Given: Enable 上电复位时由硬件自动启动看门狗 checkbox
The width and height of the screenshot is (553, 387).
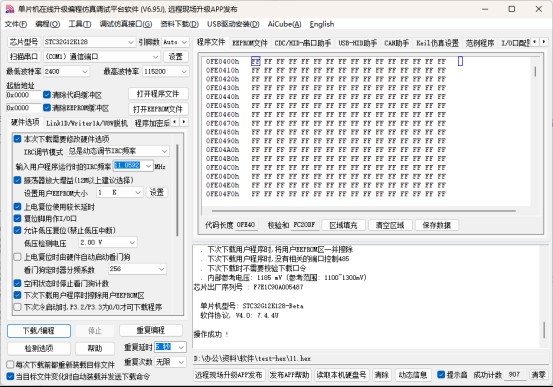Looking at the screenshot, I should [17, 257].
